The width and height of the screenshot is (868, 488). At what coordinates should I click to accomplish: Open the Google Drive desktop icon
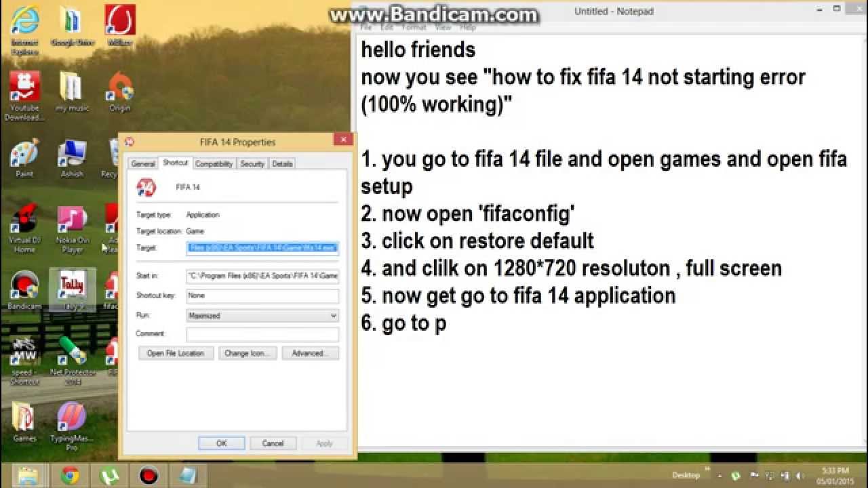tap(72, 27)
